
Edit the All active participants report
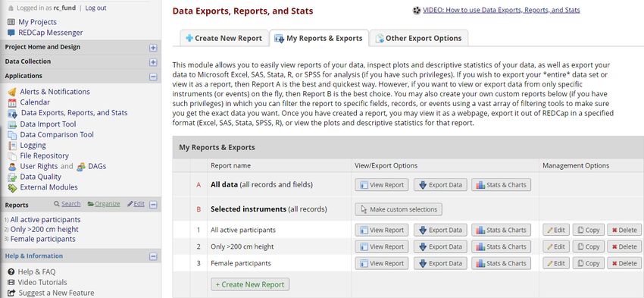[556, 231]
